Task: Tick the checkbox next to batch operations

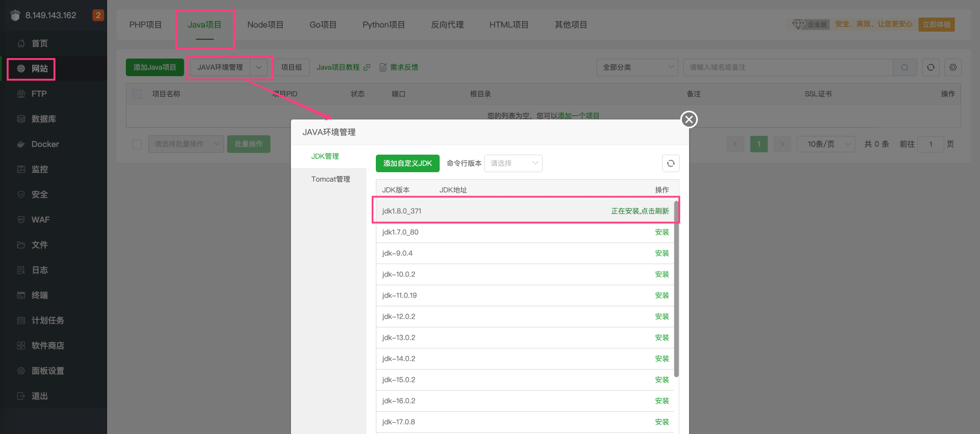Action: coord(137,144)
